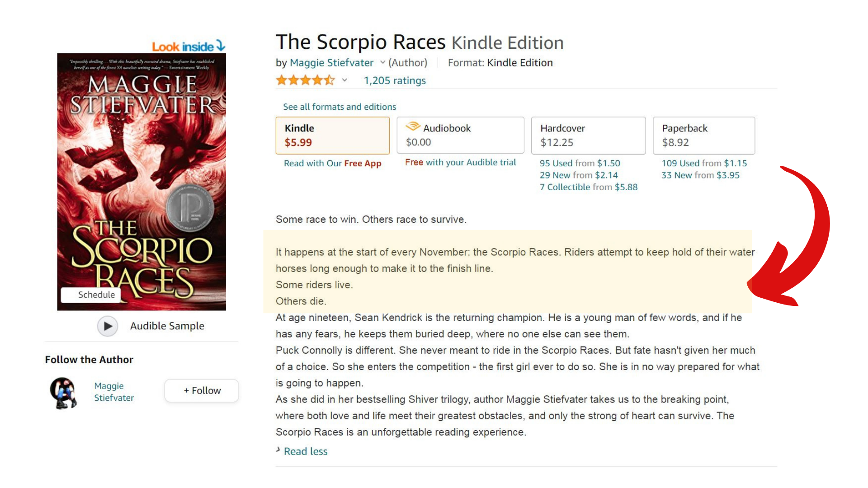Expand the star ratings breakdown chevron
868x488 pixels.
click(344, 80)
